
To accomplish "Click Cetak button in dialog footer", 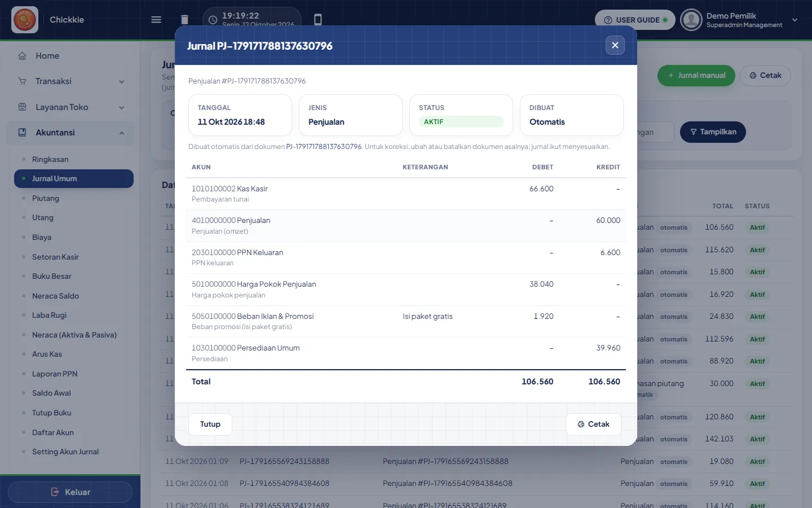I will (x=593, y=424).
